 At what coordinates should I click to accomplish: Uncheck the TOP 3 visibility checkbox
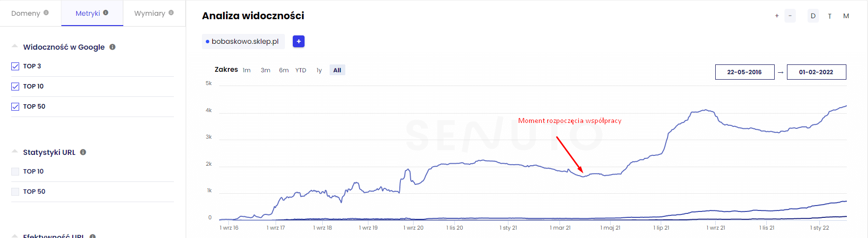pos(15,66)
